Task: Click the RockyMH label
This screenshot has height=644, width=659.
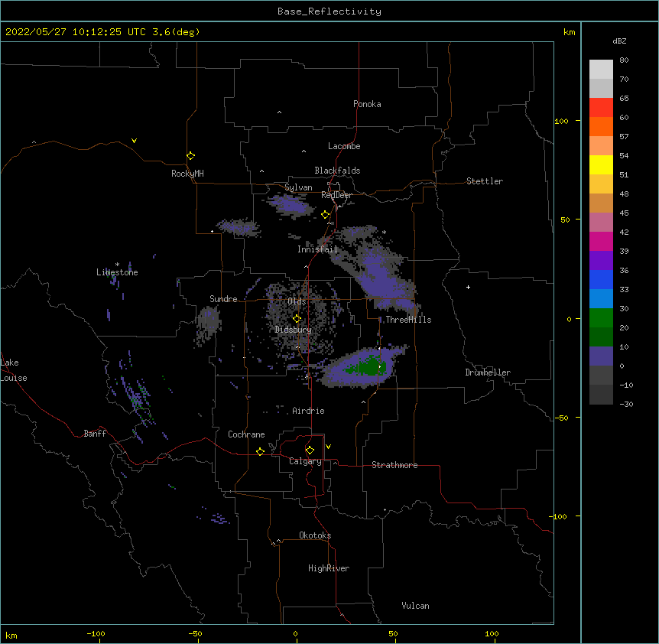Action: coord(187,174)
